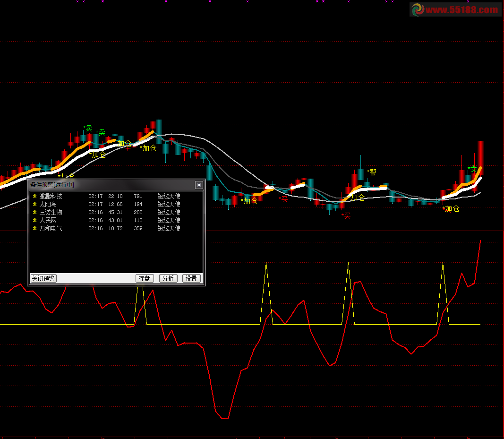Close the 条件预警 dialog with X
504x439 pixels.
tap(199, 185)
